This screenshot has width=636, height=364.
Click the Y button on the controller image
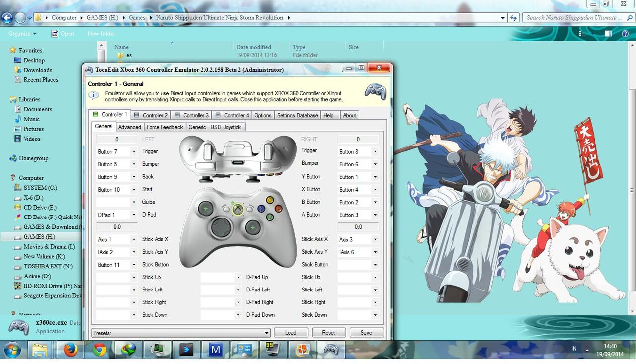pyautogui.click(x=270, y=200)
